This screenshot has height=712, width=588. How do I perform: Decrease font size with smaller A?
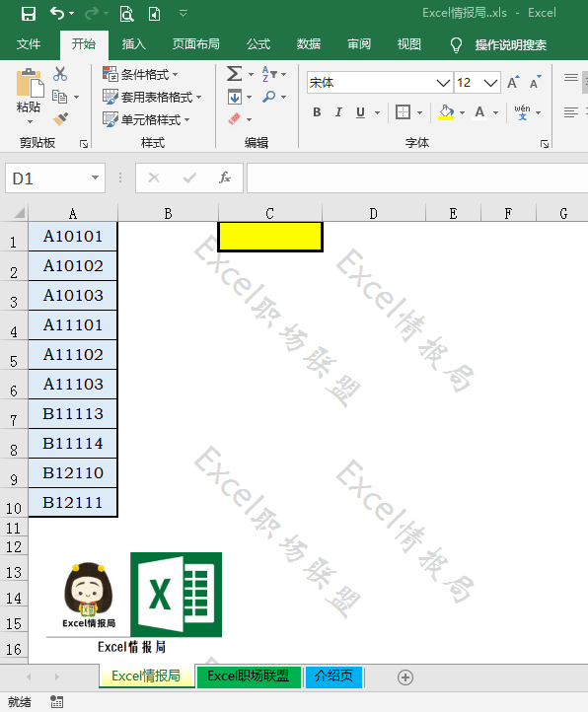coord(536,83)
